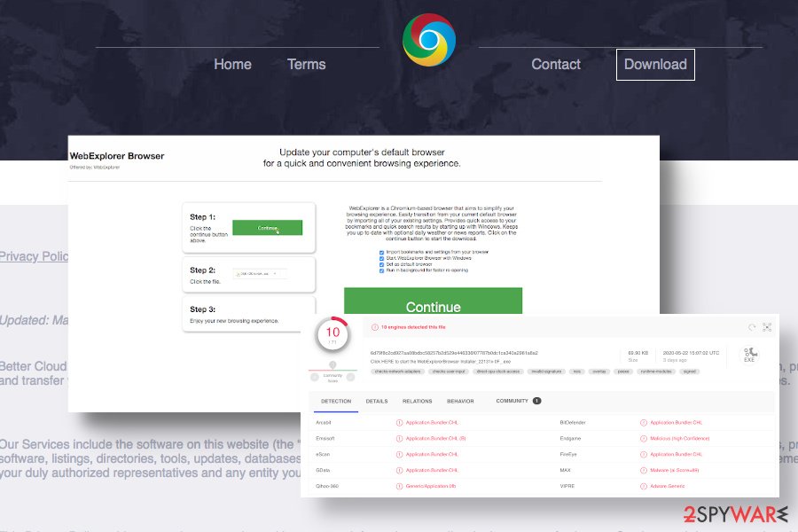798x532 pixels.
Task: Click the invalid-signature tag
Action: click(x=546, y=372)
